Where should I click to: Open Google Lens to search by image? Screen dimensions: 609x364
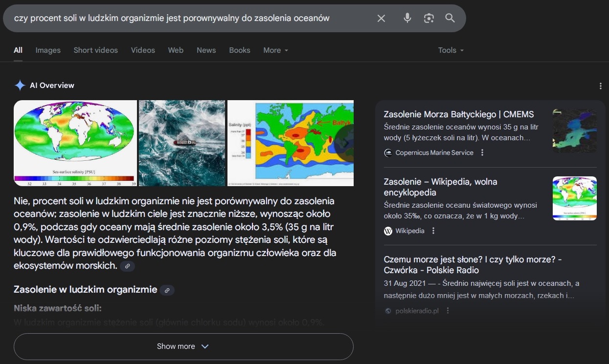tap(429, 18)
